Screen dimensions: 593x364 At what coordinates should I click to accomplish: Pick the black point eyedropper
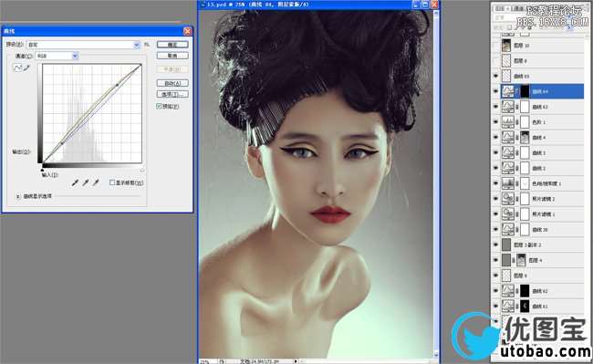(75, 183)
